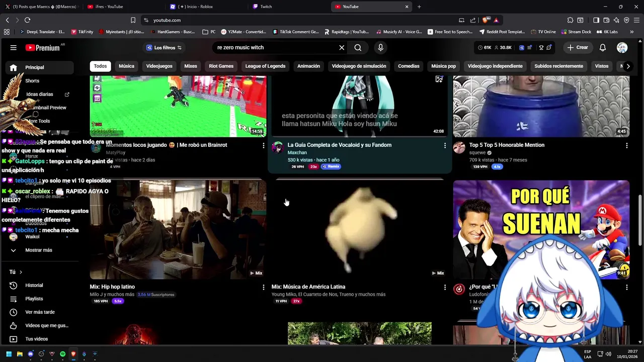Switch to the iFres - YouTube tab

click(x=123, y=7)
